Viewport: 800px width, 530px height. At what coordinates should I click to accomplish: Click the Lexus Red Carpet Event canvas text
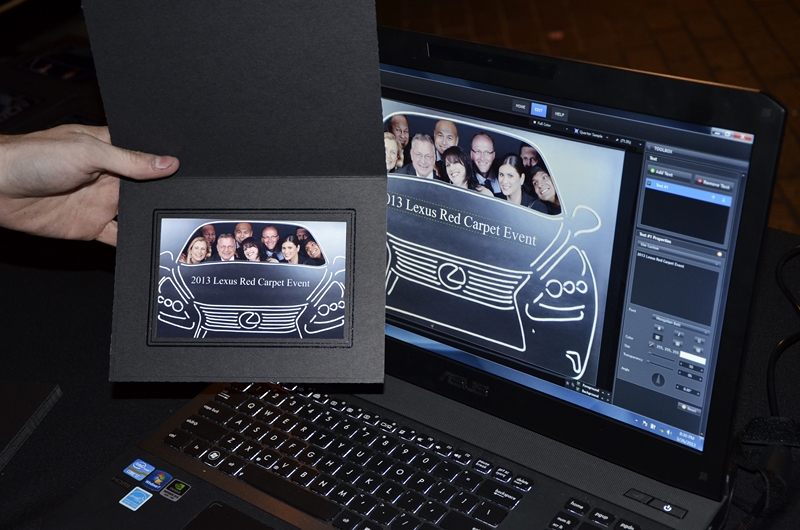[x=462, y=220]
